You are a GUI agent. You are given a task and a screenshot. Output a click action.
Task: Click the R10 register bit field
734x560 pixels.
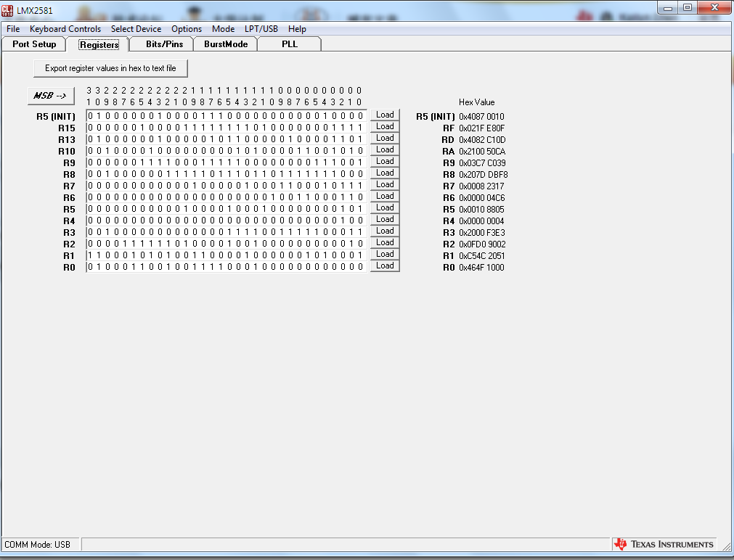[x=227, y=151]
